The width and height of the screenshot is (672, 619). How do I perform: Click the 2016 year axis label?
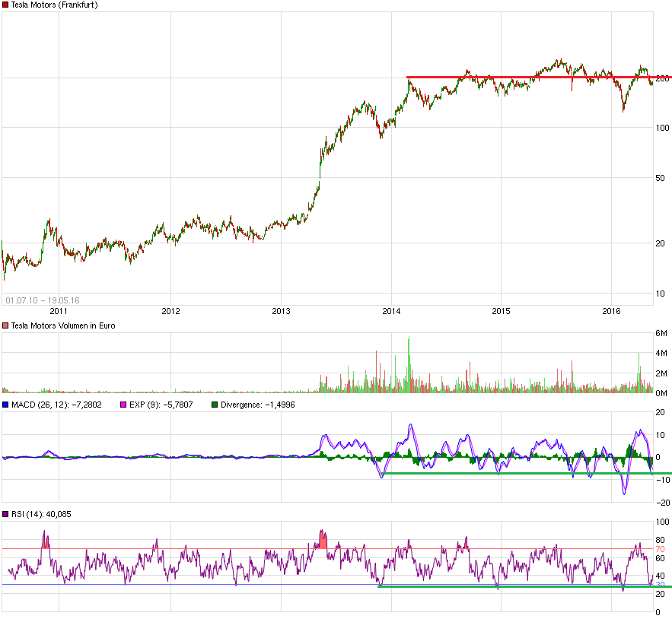click(611, 312)
